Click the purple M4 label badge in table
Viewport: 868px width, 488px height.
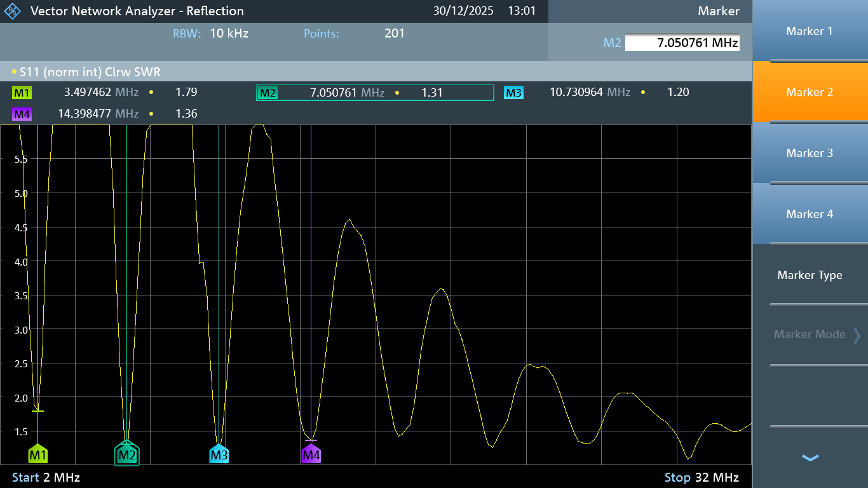tap(22, 114)
